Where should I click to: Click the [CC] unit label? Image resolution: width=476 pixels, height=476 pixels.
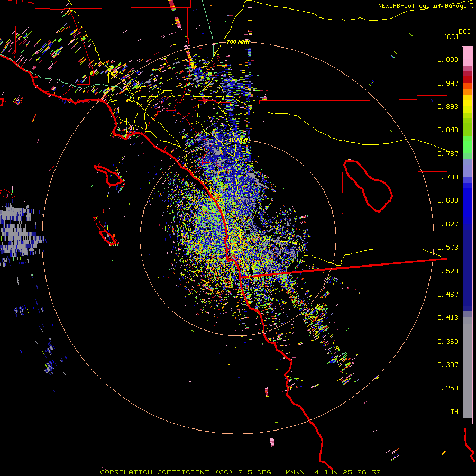[451, 36]
